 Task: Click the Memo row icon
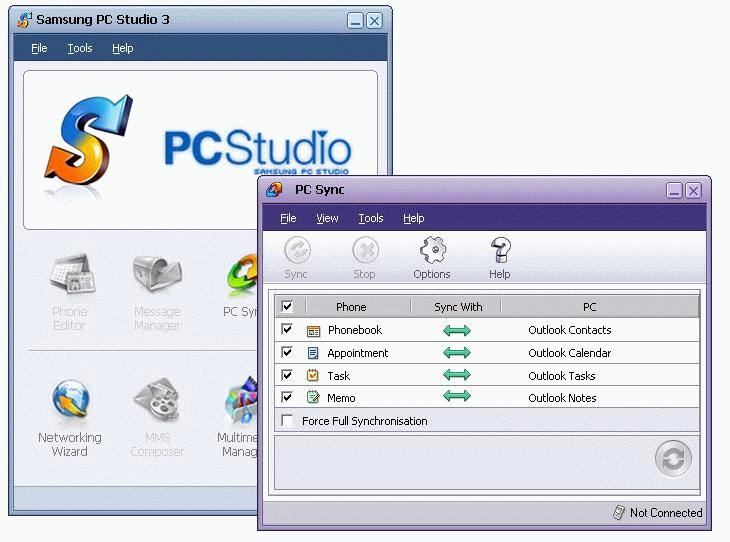point(313,397)
